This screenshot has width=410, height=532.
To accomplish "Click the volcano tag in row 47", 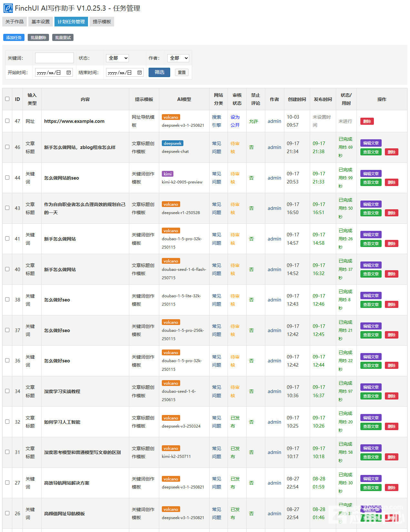I will click(x=171, y=117).
